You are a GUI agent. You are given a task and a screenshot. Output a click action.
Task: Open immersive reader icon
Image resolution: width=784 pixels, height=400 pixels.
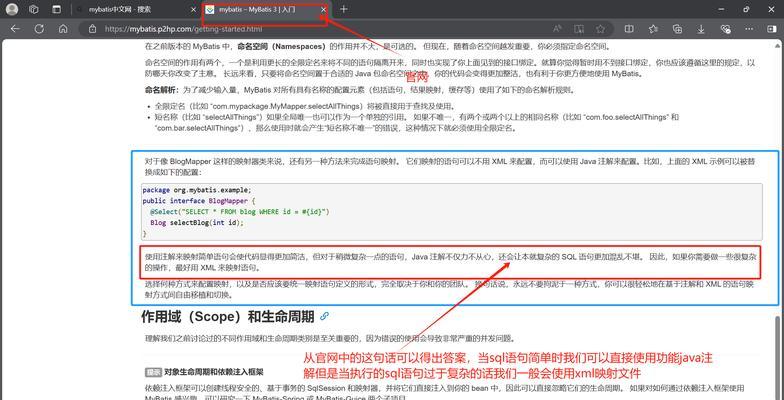coord(579,29)
